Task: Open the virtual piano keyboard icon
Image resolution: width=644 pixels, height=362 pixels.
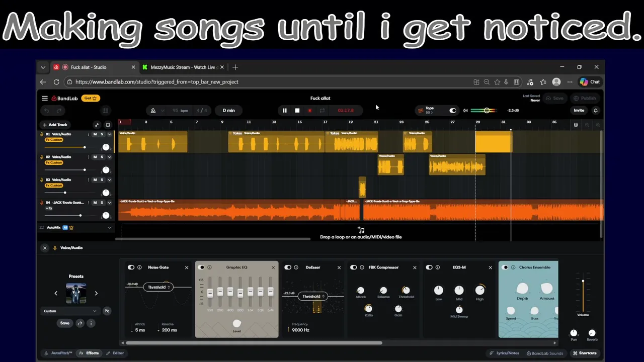Action: 105,111
